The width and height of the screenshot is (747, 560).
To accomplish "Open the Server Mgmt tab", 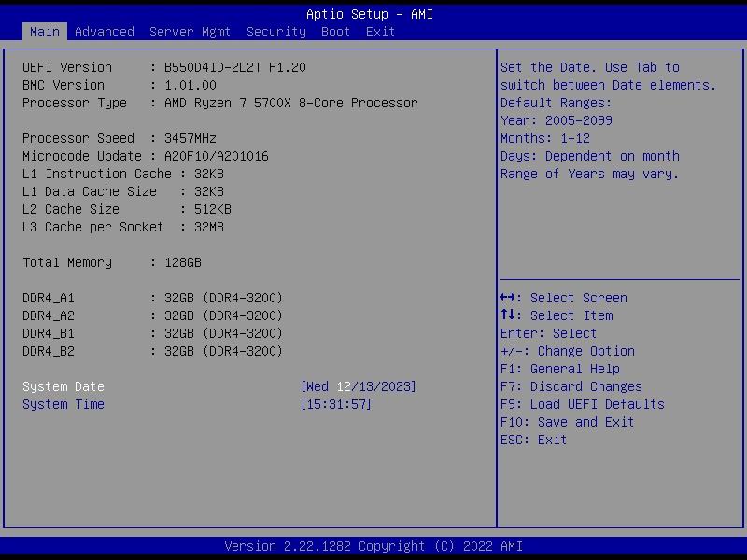I will coord(190,32).
